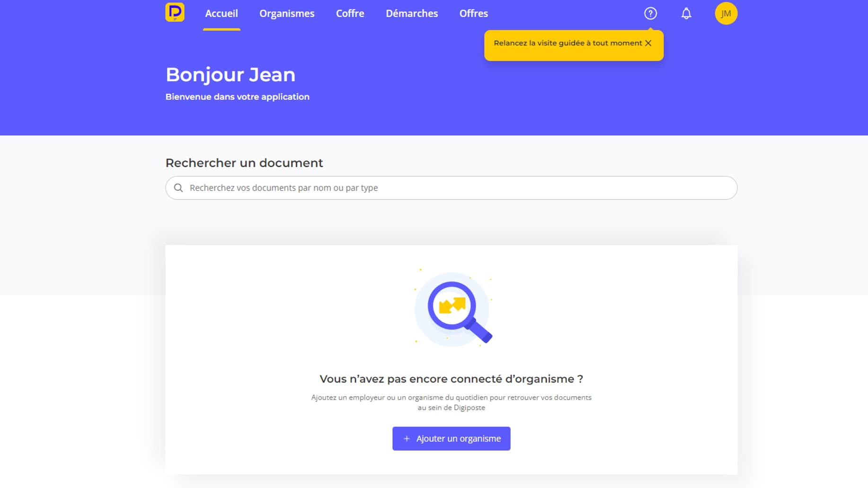Open the JM profile avatar
This screenshot has width=868, height=488.
coord(726,13)
